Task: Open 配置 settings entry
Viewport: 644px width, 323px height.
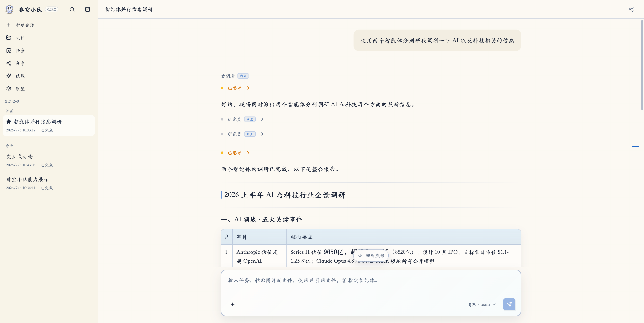Action: [49, 89]
